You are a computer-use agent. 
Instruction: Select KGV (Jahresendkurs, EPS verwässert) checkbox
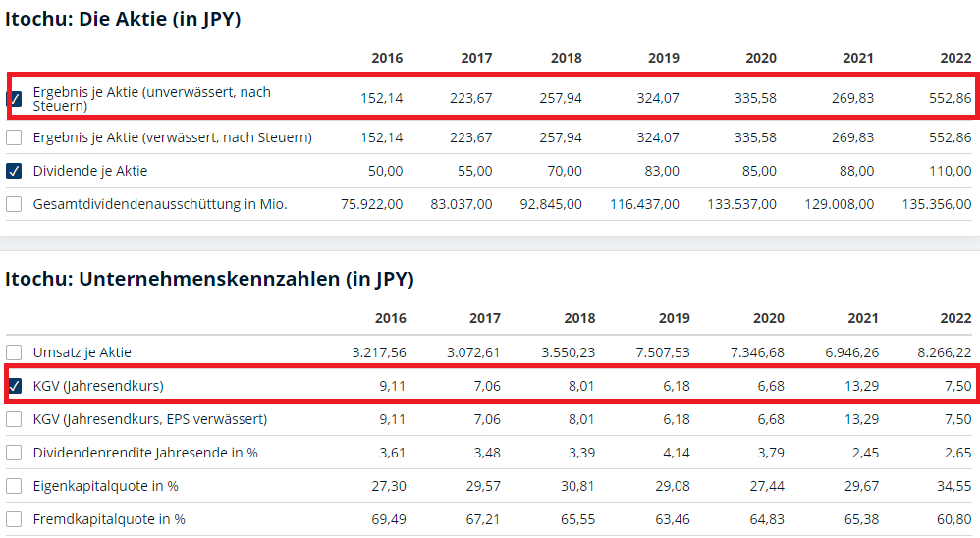pyautogui.click(x=14, y=419)
